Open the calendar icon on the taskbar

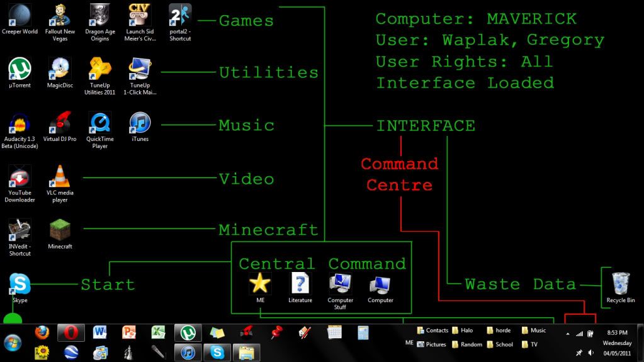pyautogui.click(x=334, y=332)
